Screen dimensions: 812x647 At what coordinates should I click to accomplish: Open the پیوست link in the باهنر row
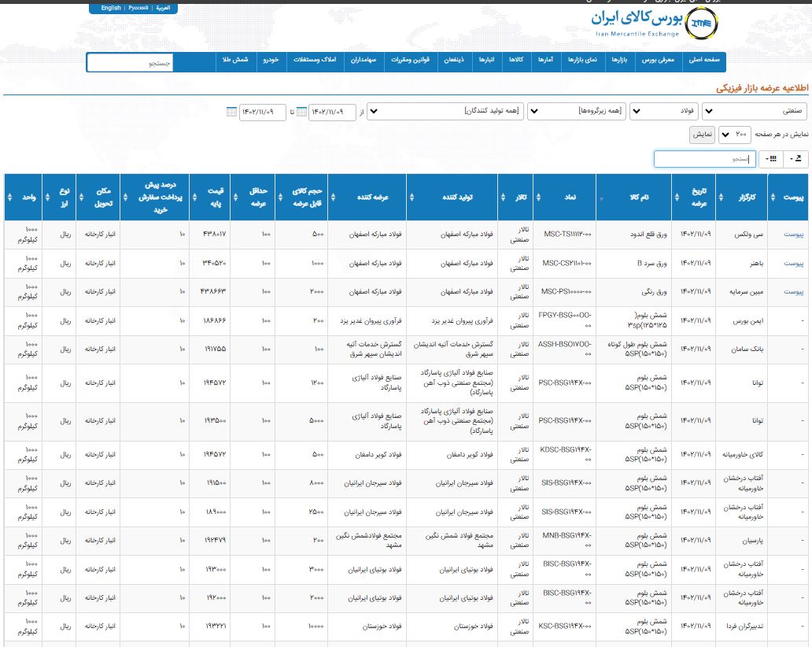tap(793, 264)
